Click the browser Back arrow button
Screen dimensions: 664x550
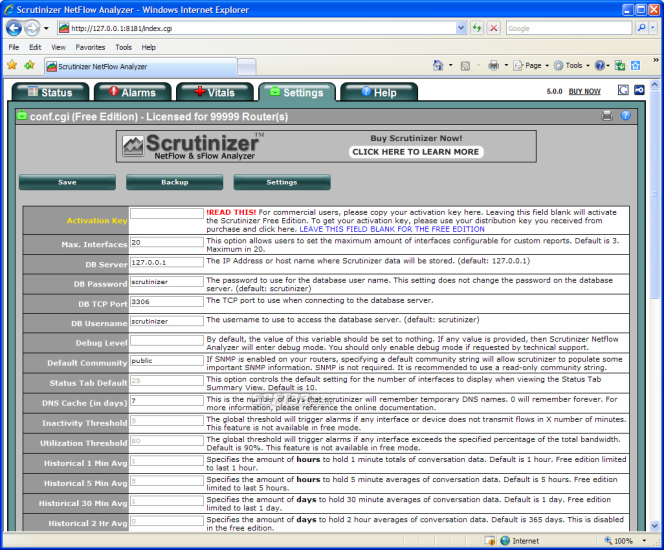(14, 28)
